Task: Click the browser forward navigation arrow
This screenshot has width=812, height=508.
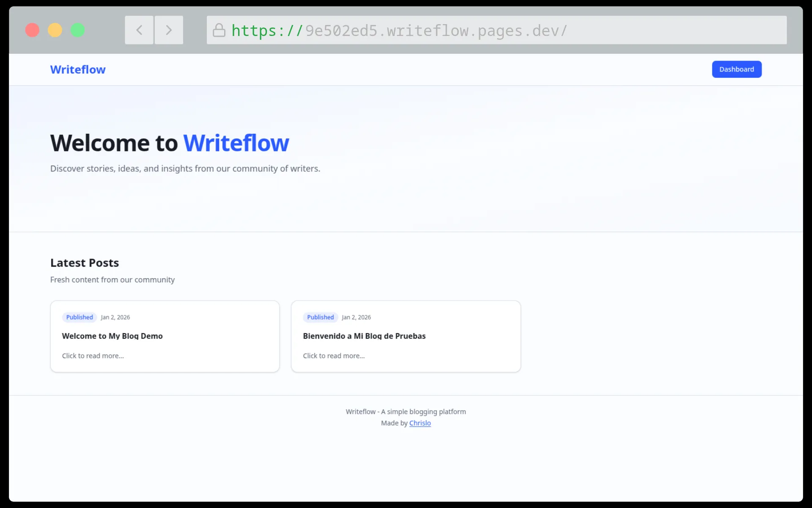Action: click(168, 30)
